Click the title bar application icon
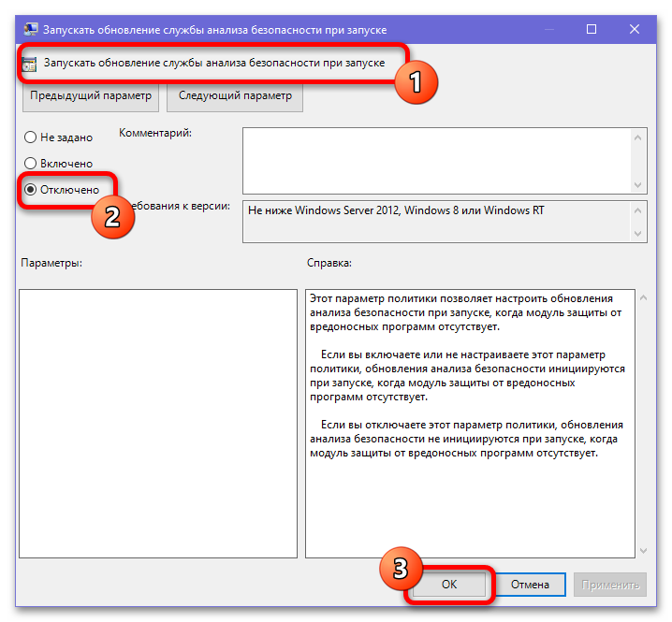 pyautogui.click(x=31, y=29)
